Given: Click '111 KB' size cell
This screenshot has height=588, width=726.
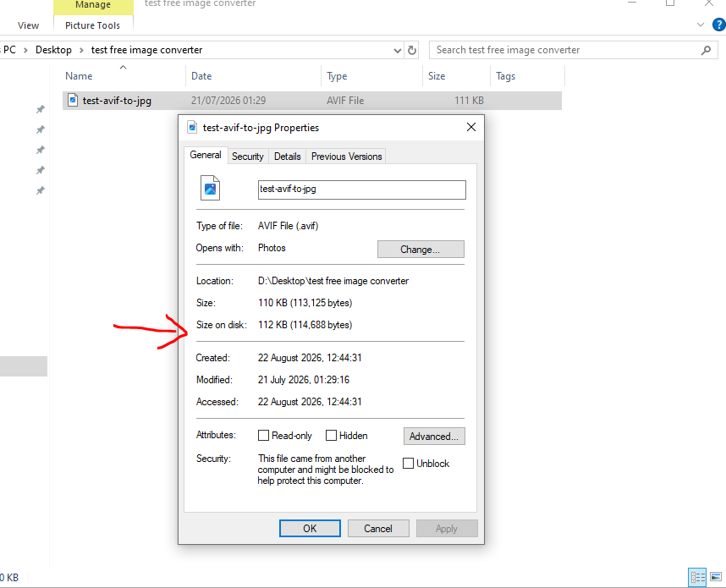Looking at the screenshot, I should pos(469,101).
